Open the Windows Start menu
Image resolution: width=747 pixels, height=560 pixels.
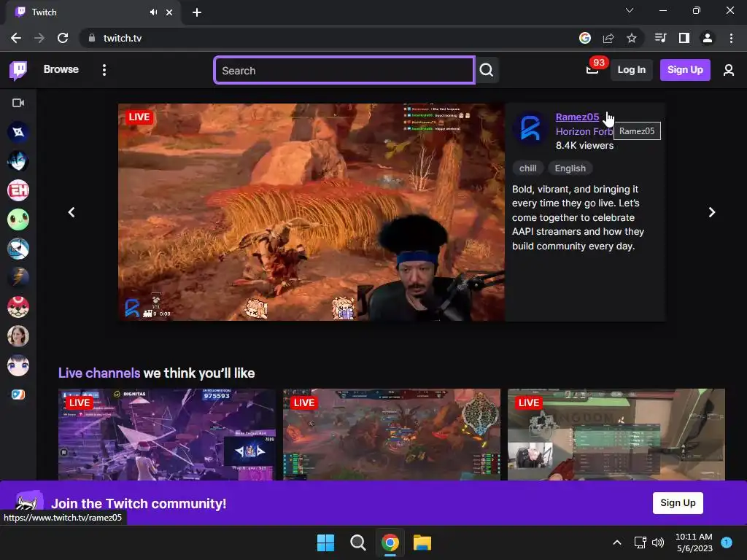[326, 542]
